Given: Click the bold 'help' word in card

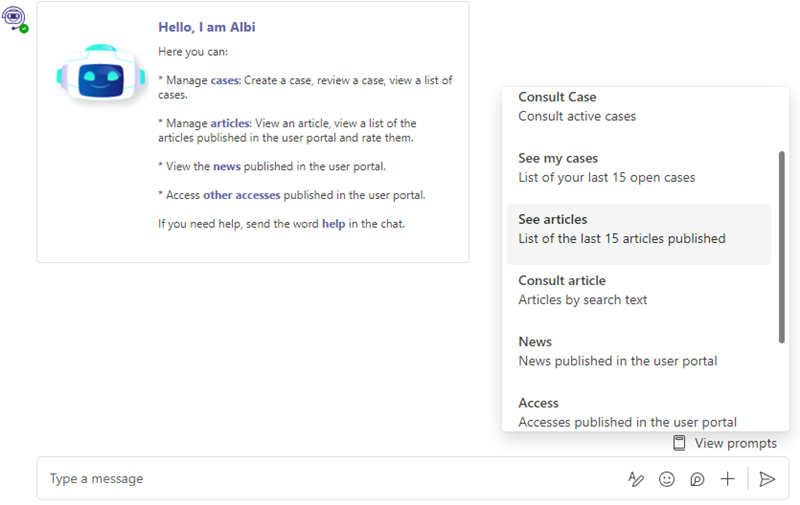Looking at the screenshot, I should click(333, 224).
